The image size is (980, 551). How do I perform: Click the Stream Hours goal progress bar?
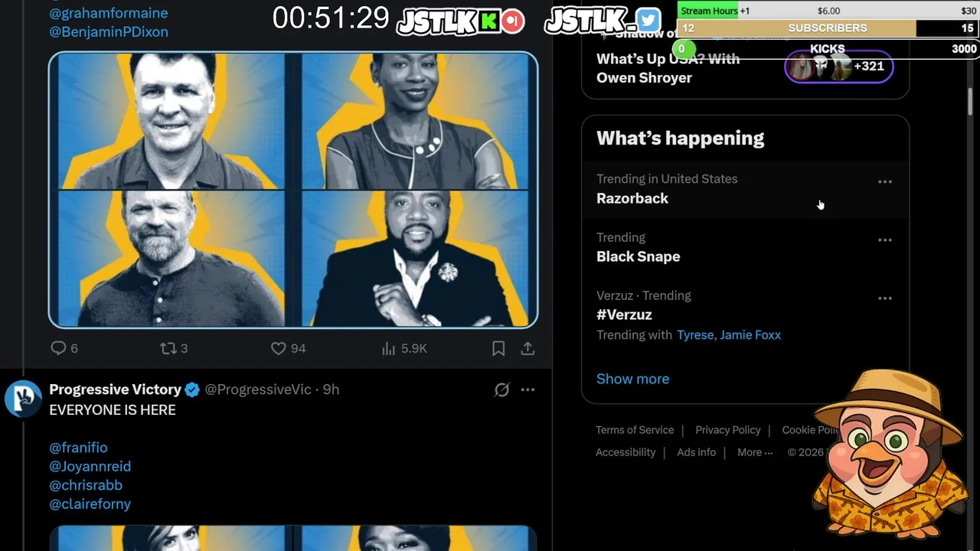[827, 11]
